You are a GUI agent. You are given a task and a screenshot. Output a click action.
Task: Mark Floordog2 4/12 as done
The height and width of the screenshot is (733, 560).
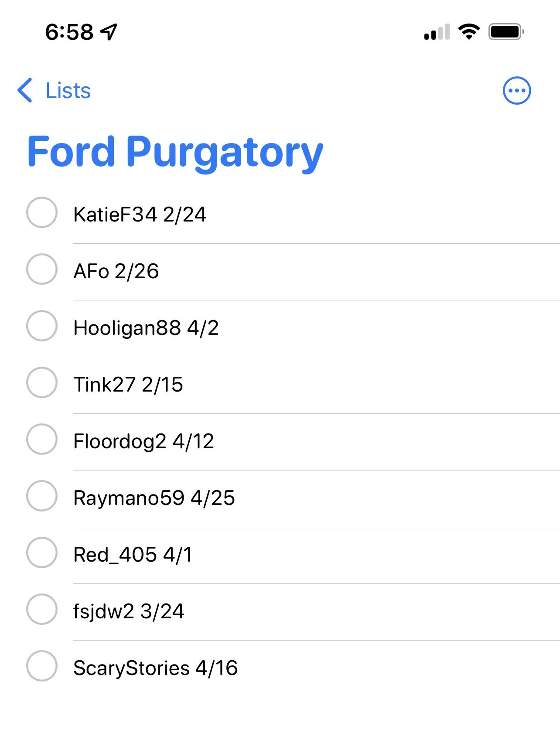(42, 439)
